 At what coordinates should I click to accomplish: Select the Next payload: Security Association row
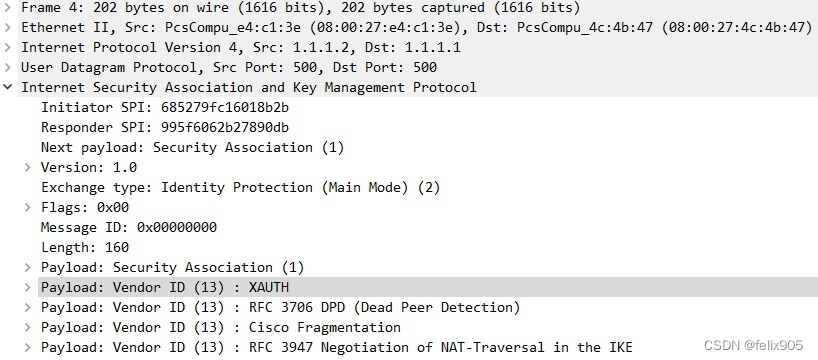pyautogui.click(x=193, y=147)
